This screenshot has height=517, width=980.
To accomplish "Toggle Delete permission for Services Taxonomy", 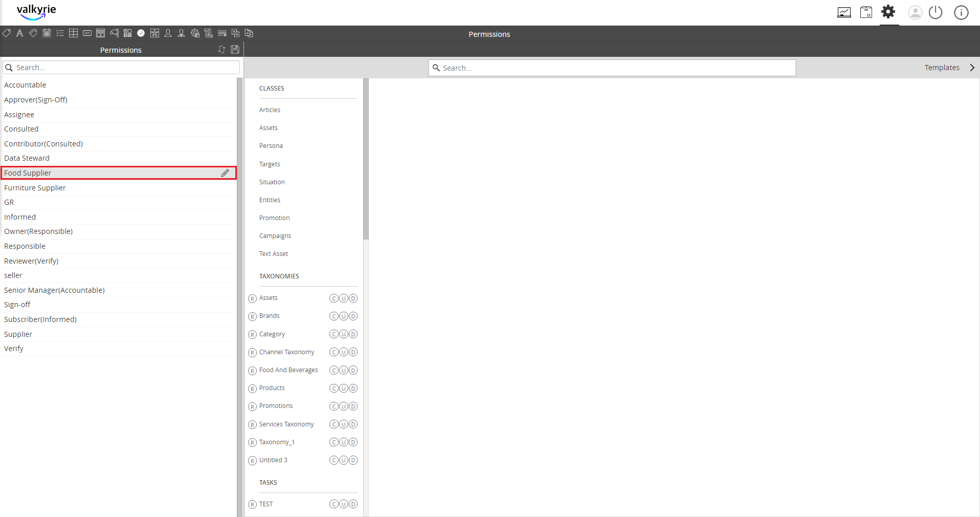I will [x=353, y=424].
